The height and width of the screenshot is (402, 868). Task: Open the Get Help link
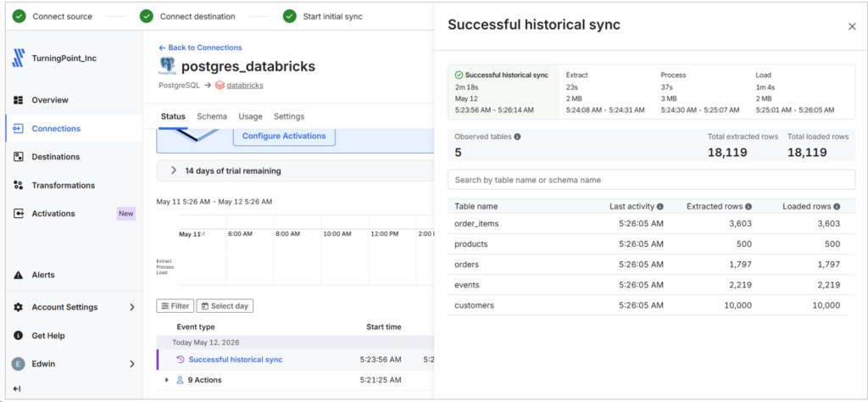(48, 336)
